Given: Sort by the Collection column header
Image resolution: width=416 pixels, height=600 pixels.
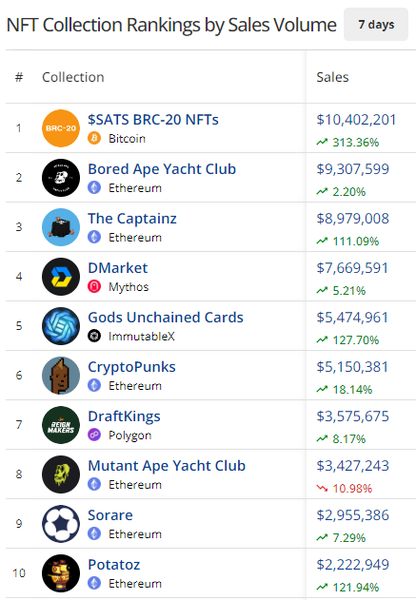Looking at the screenshot, I should 73,77.
